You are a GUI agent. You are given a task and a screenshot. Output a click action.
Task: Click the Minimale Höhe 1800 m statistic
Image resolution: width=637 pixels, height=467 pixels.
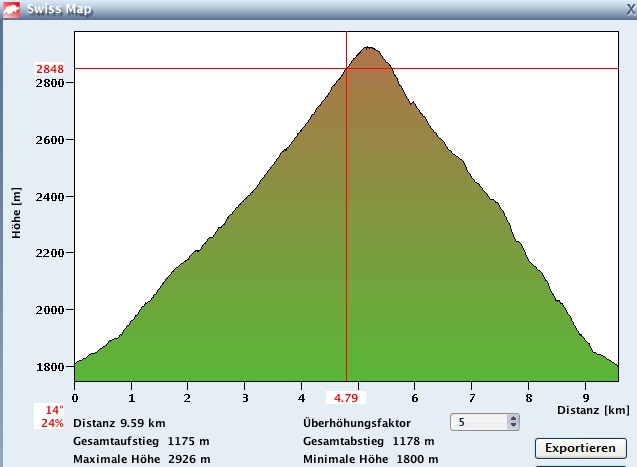[x=369, y=459]
